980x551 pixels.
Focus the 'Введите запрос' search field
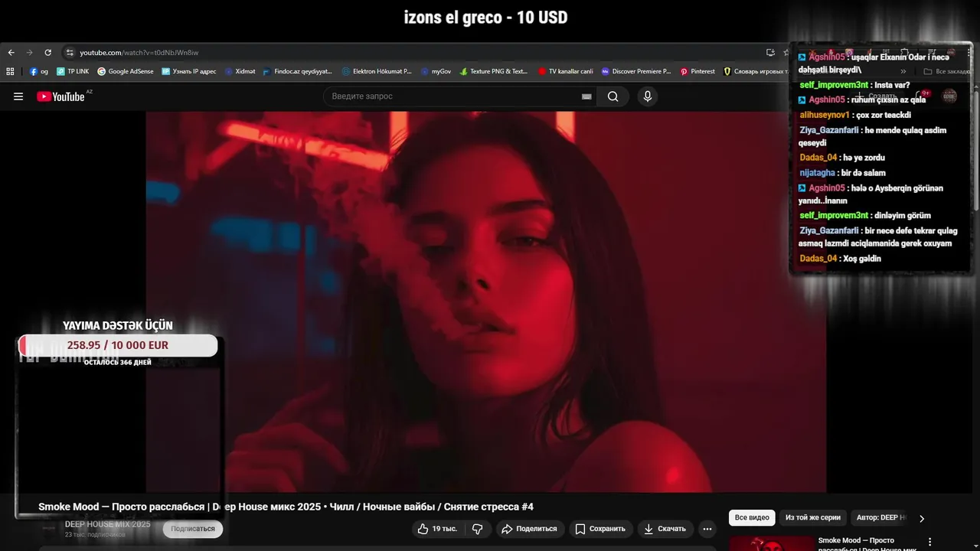[452, 96]
